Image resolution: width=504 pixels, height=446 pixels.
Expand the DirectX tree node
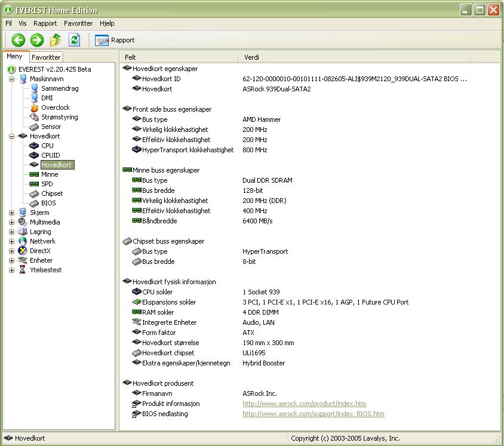tap(11, 251)
